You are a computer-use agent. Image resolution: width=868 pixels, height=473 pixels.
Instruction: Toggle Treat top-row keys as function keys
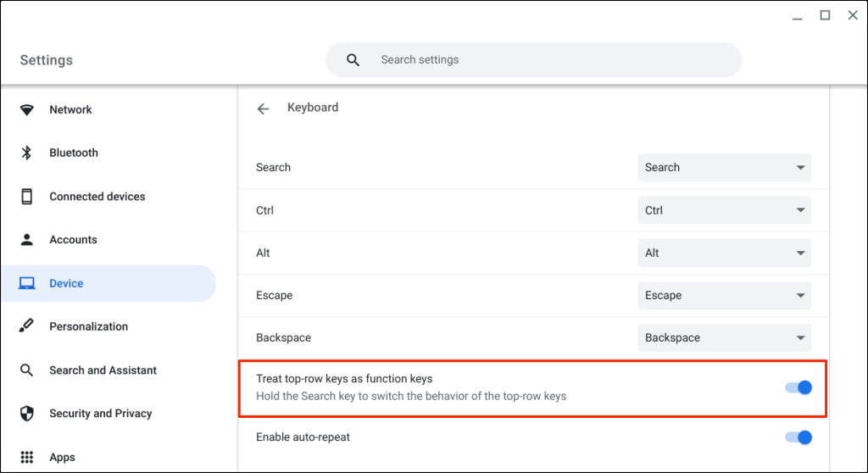798,387
